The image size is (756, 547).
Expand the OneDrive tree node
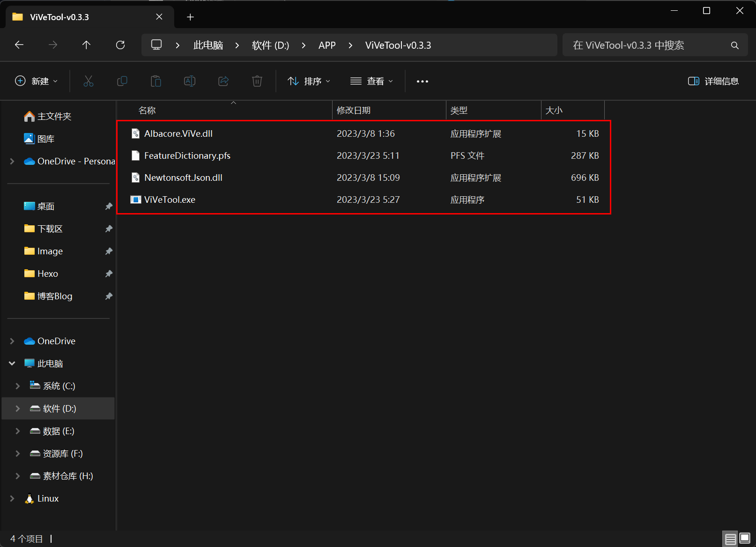12,341
